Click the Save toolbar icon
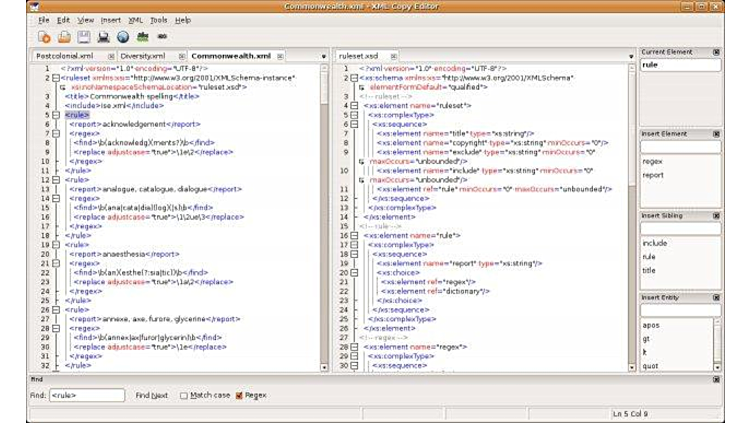Screen dimensions: 752x423 (x=83, y=37)
